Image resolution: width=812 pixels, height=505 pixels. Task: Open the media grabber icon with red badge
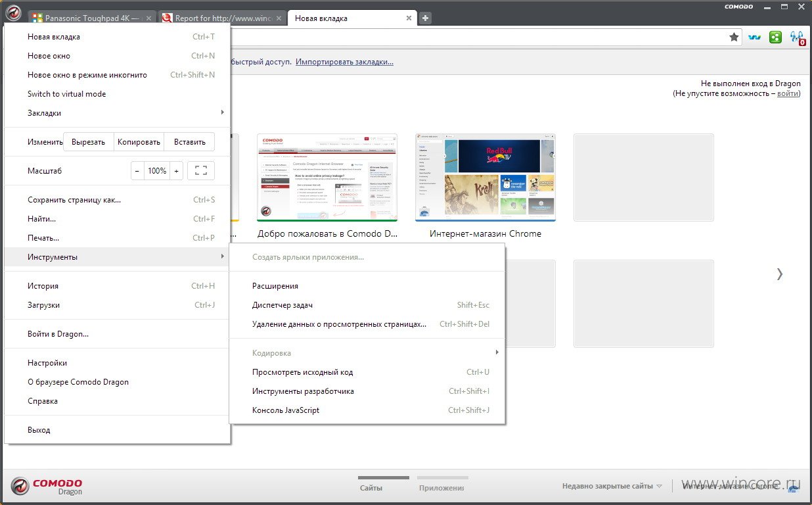798,38
